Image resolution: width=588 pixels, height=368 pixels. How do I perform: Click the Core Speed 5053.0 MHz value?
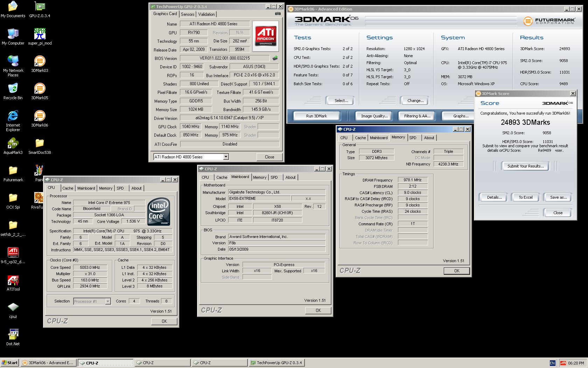pos(90,267)
